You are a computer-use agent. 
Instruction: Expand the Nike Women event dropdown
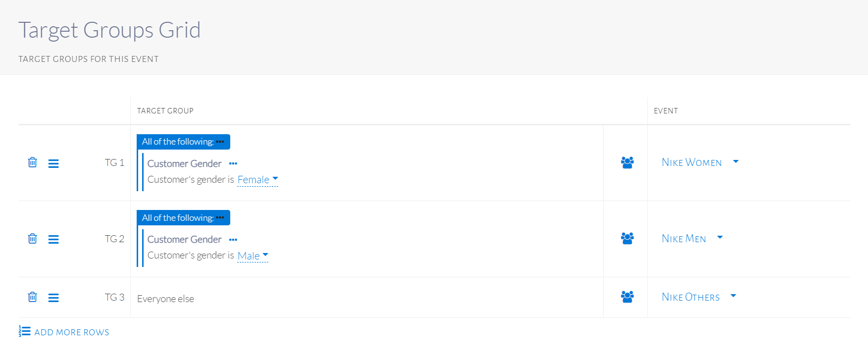click(x=699, y=162)
